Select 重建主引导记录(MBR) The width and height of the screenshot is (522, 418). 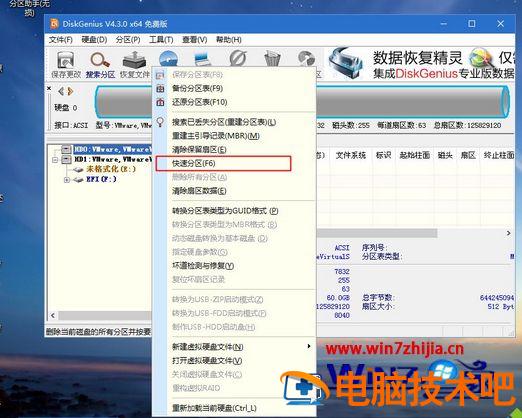[x=234, y=136]
